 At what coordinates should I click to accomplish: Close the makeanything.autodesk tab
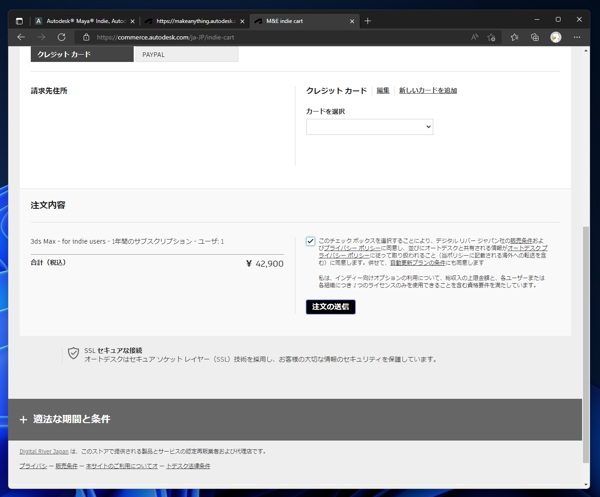[242, 21]
